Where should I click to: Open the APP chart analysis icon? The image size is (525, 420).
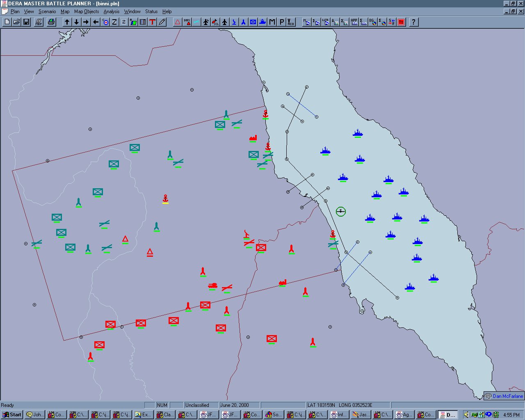[x=354, y=22]
